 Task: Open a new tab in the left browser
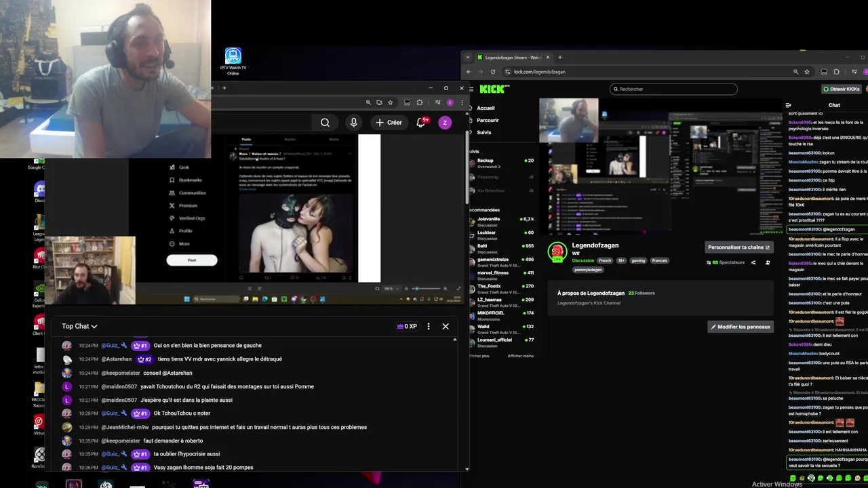224,87
